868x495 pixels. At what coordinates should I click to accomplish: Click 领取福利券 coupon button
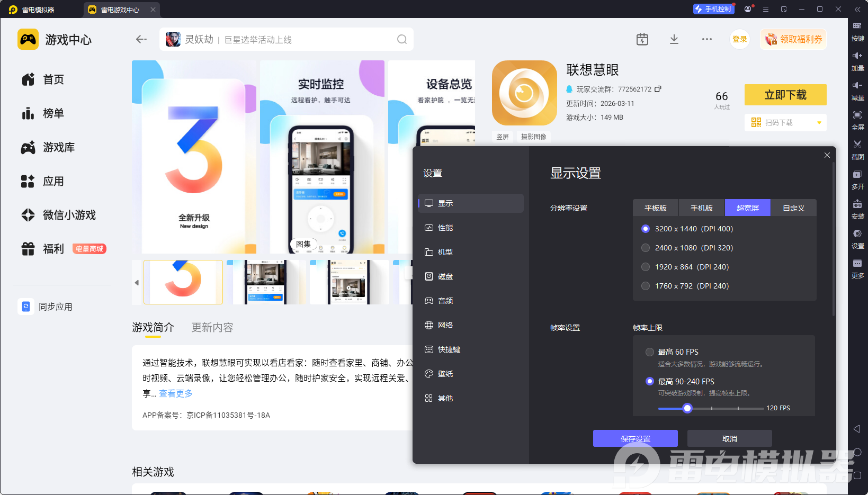pos(793,39)
